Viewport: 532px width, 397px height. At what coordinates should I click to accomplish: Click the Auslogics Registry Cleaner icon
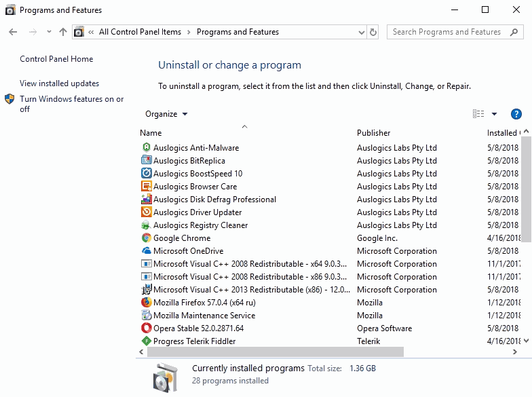click(x=147, y=225)
